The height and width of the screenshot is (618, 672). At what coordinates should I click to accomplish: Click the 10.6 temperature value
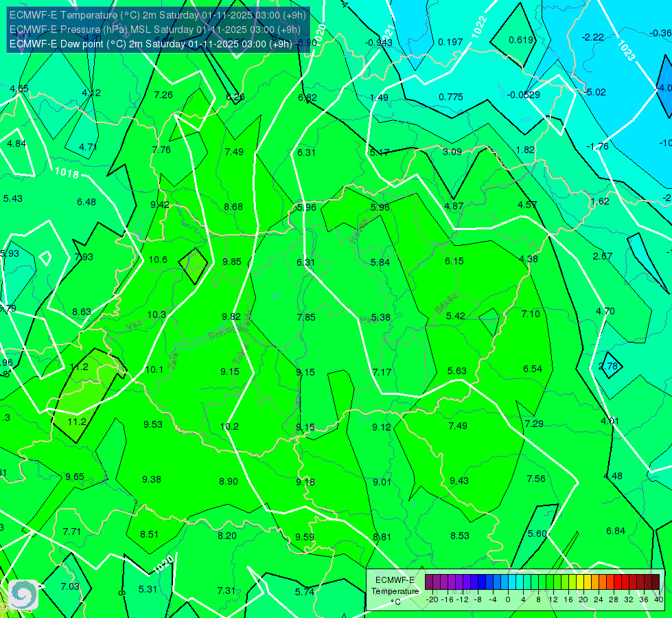(x=158, y=260)
